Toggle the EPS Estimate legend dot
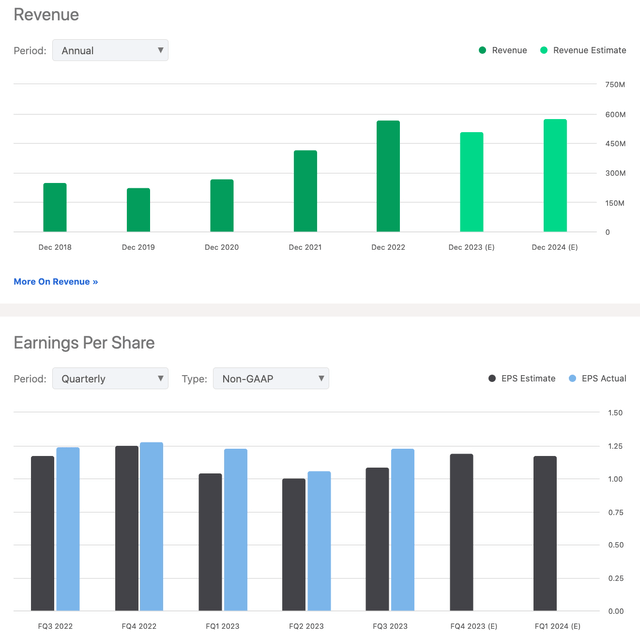 coord(492,379)
